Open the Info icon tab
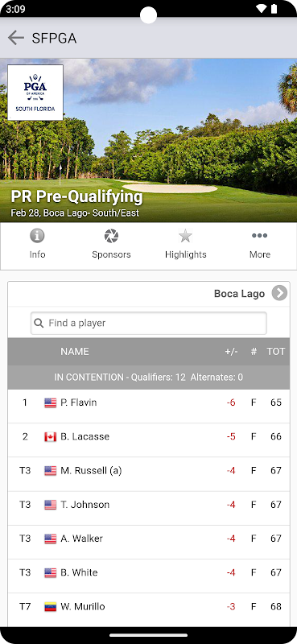Viewport: 297px width, 644px height. 37,236
